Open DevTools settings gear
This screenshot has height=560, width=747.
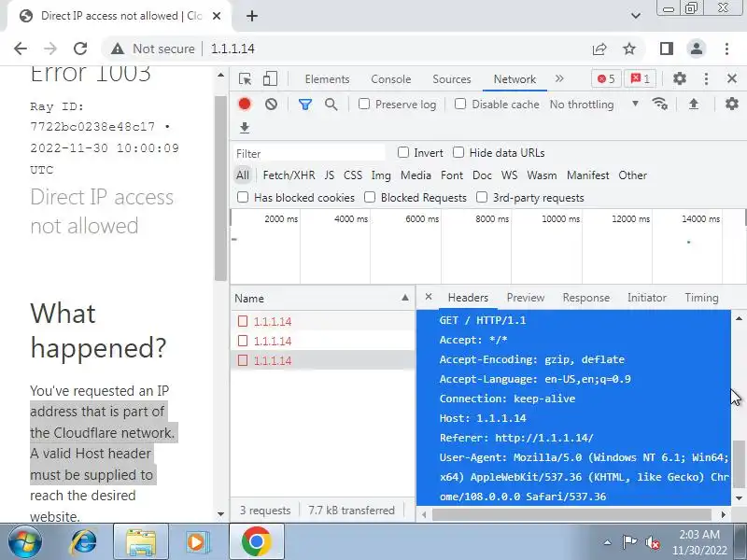tap(680, 78)
